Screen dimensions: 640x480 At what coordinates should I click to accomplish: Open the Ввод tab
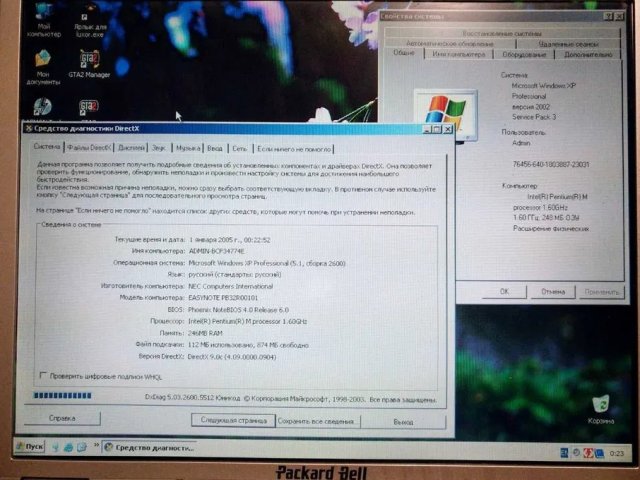(215, 149)
